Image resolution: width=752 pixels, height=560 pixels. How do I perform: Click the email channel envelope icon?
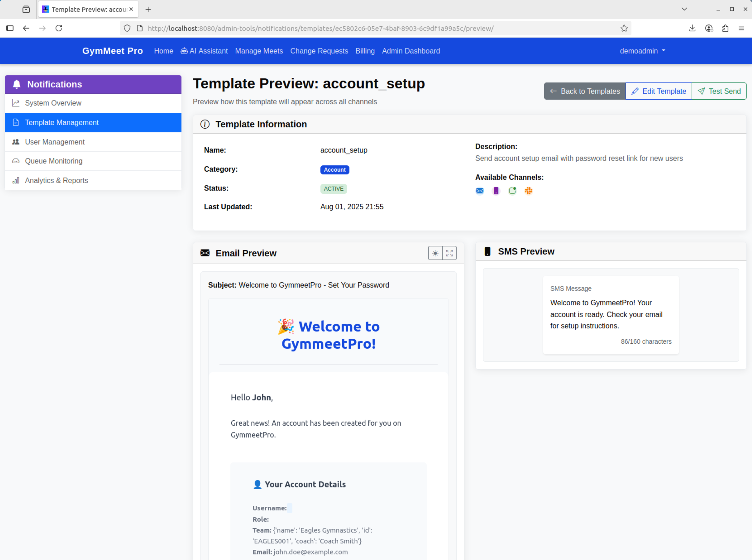480,191
